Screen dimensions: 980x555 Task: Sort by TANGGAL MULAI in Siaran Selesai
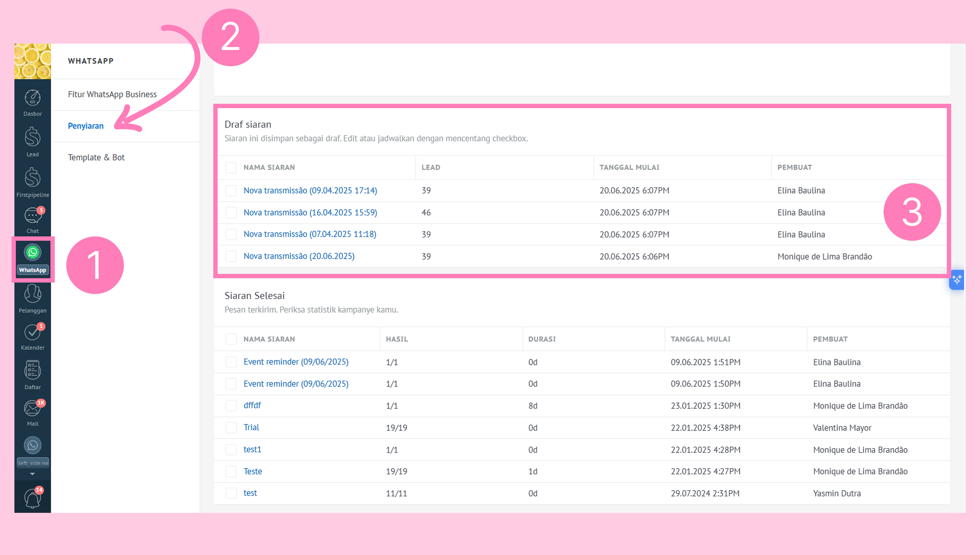(x=700, y=339)
